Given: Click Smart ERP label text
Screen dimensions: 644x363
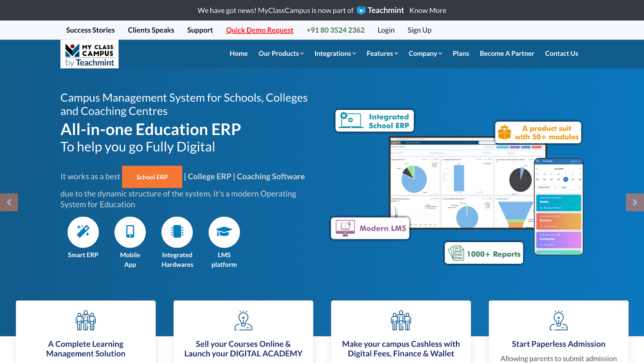Looking at the screenshot, I should click(83, 255).
